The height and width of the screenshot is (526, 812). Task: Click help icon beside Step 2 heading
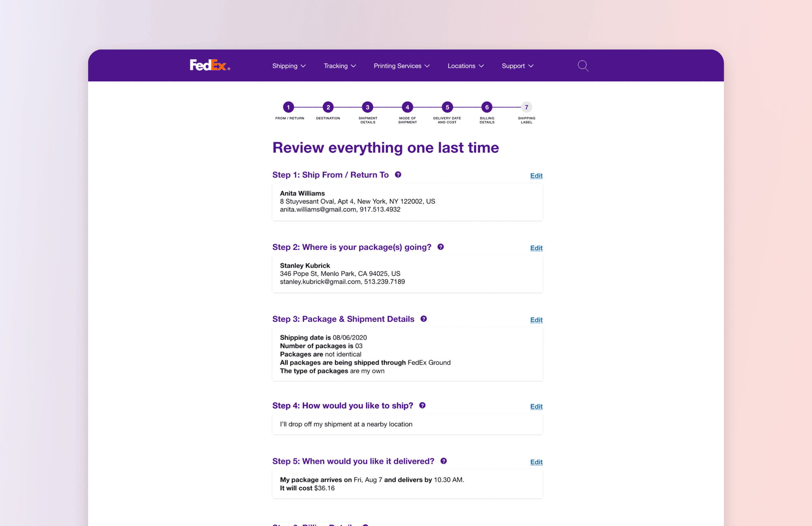440,247
